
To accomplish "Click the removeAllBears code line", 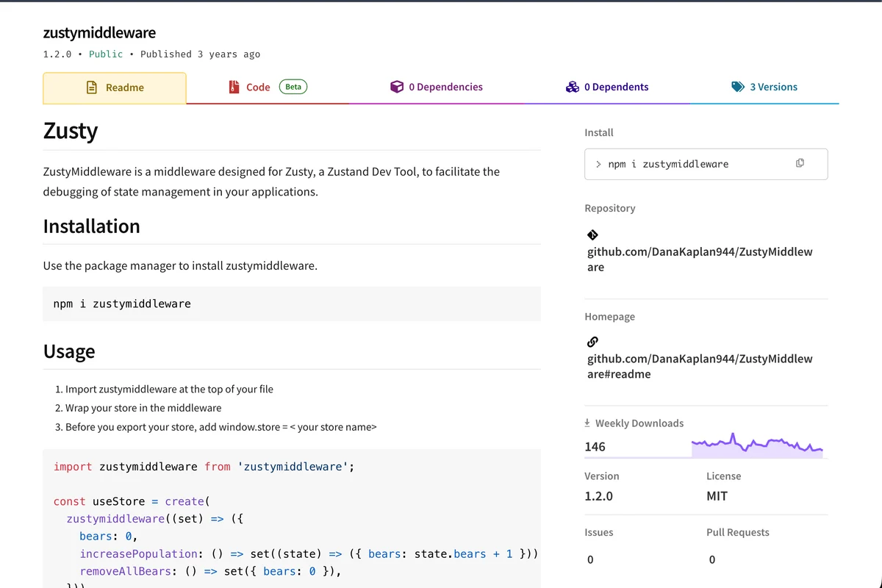I will click(210, 571).
